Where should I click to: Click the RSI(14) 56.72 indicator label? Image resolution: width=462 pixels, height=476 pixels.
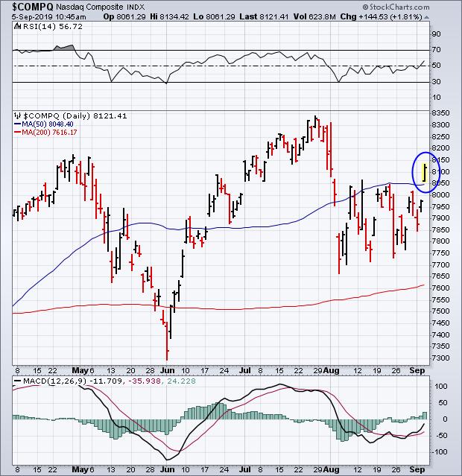[x=53, y=26]
